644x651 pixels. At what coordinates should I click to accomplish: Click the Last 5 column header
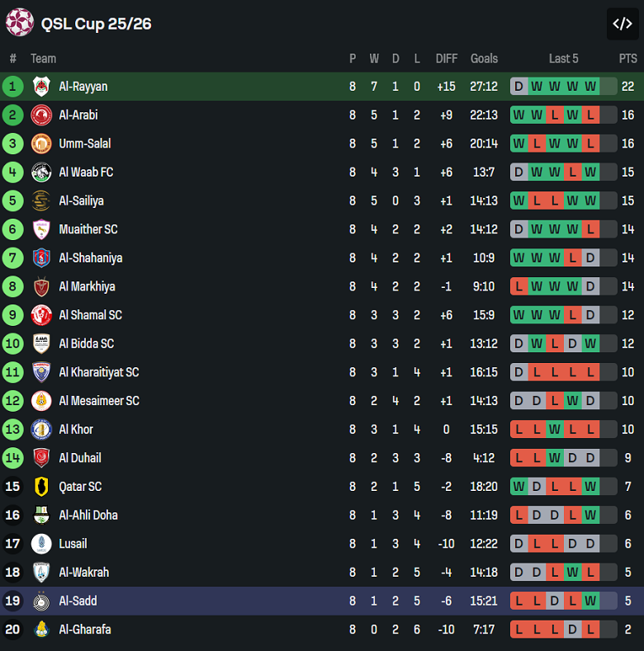pyautogui.click(x=563, y=59)
